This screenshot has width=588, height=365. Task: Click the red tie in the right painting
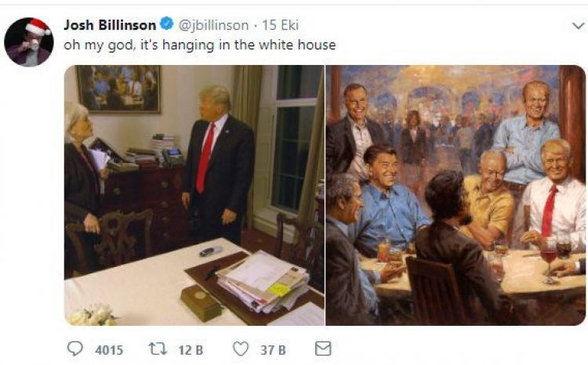[549, 211]
